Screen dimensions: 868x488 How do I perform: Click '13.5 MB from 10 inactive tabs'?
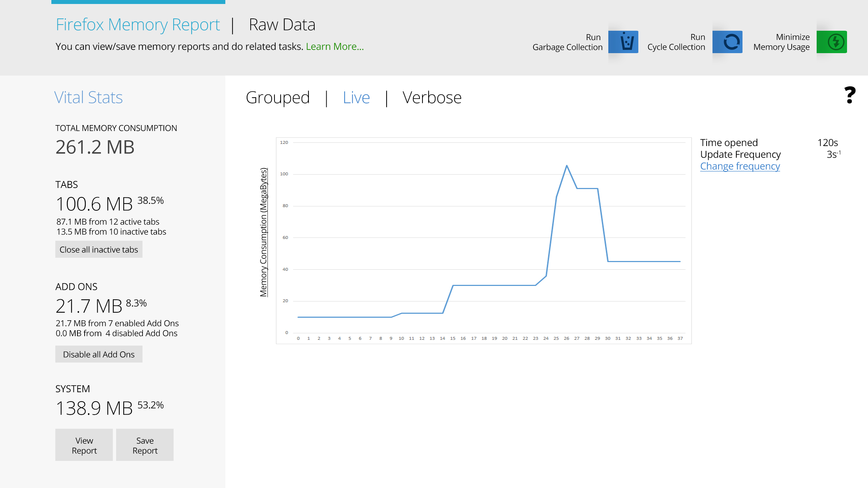[111, 232]
